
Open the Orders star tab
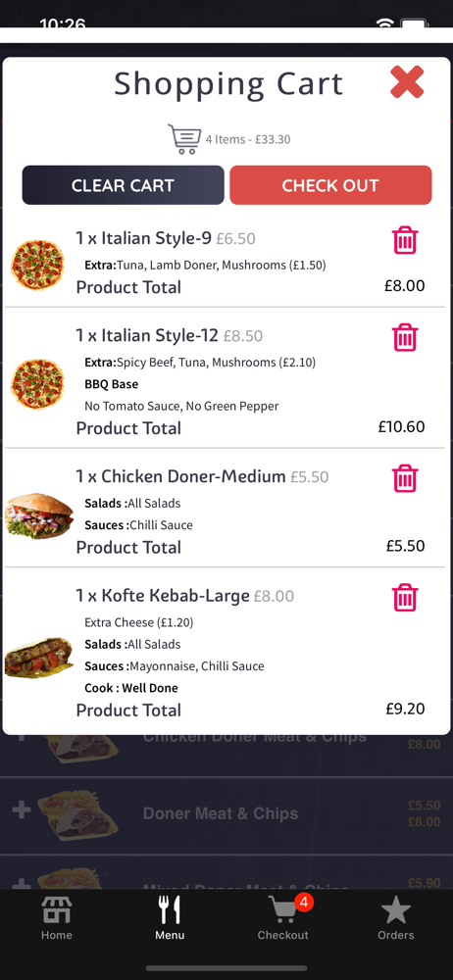point(395,917)
